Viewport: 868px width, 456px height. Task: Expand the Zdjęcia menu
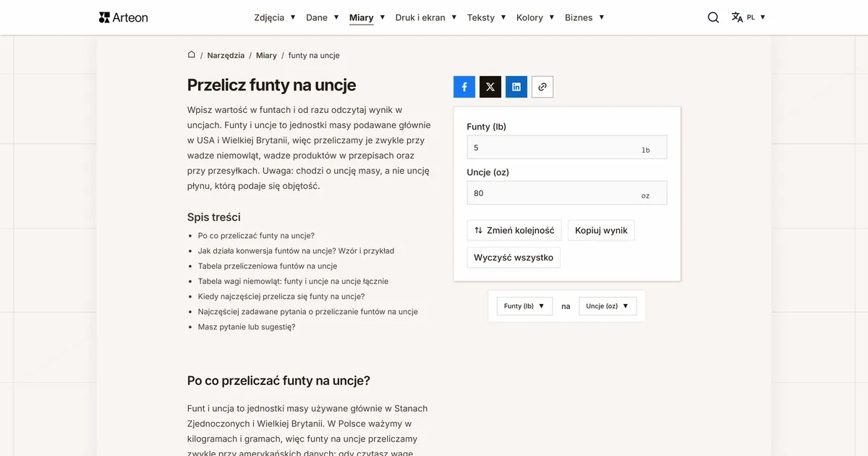tap(275, 17)
